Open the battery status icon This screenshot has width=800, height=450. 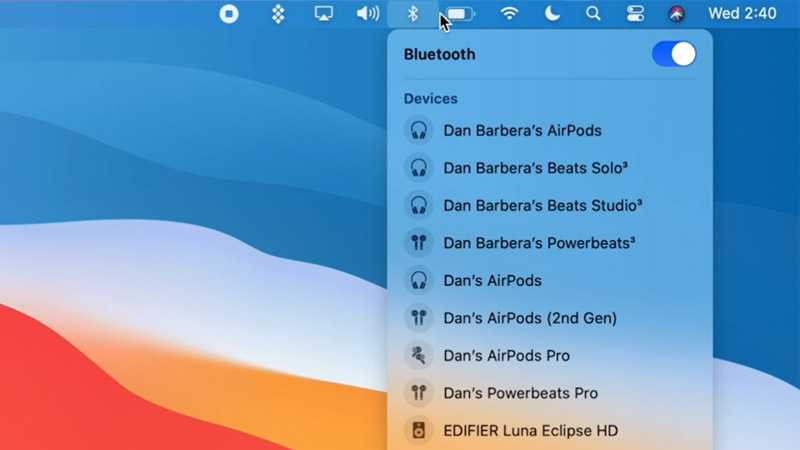(x=460, y=14)
